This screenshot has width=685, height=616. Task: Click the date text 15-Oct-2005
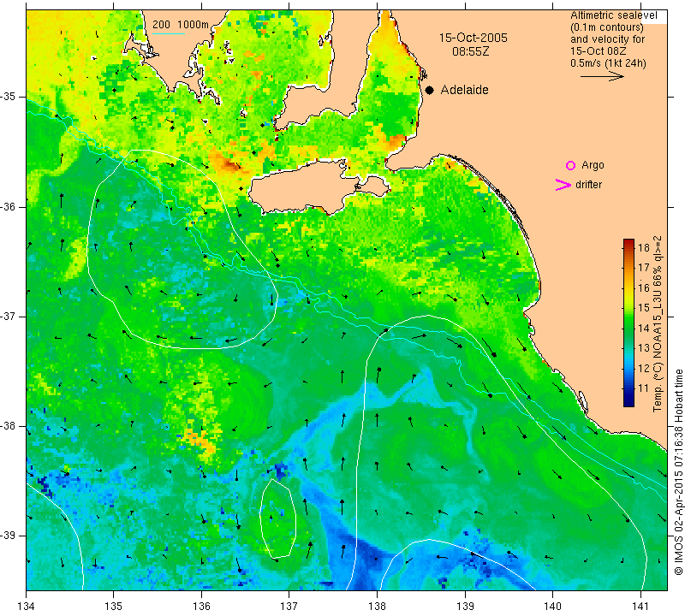(x=474, y=38)
